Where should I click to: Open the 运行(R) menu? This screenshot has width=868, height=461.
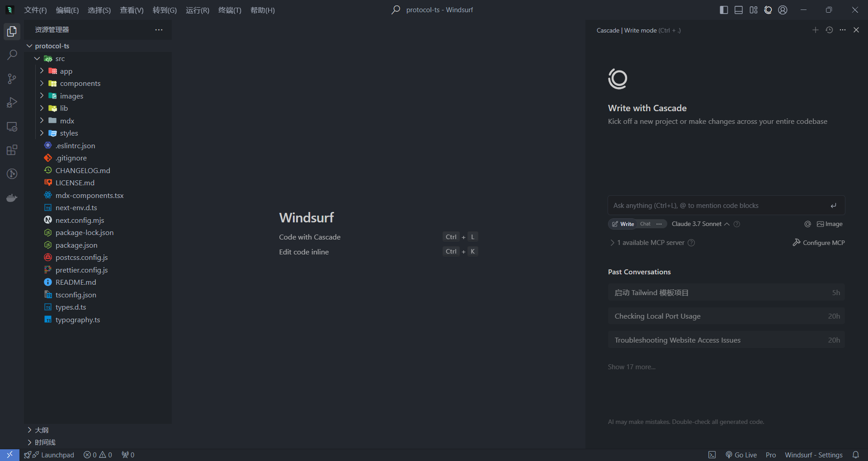coord(198,10)
